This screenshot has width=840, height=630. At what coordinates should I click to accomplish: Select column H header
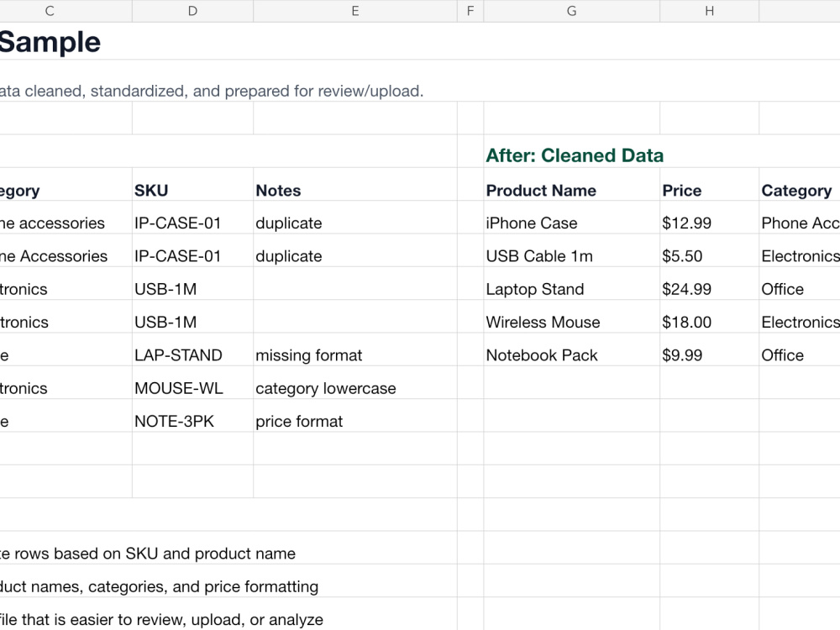point(709,11)
